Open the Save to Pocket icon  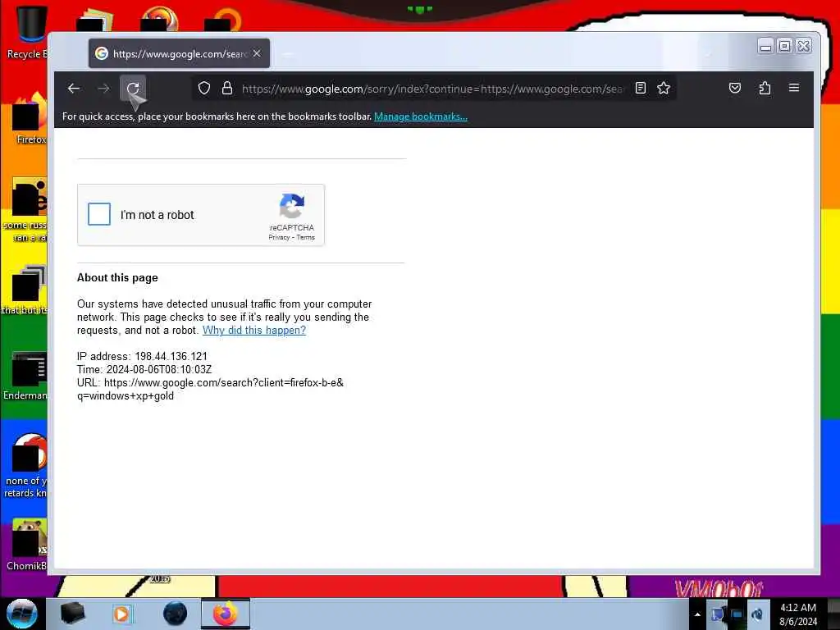pyautogui.click(x=735, y=88)
